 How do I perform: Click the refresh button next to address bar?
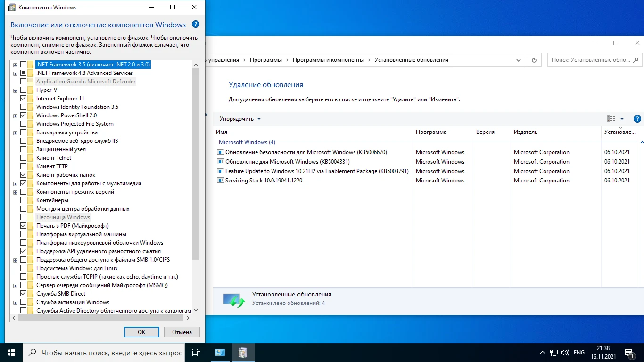[534, 60]
